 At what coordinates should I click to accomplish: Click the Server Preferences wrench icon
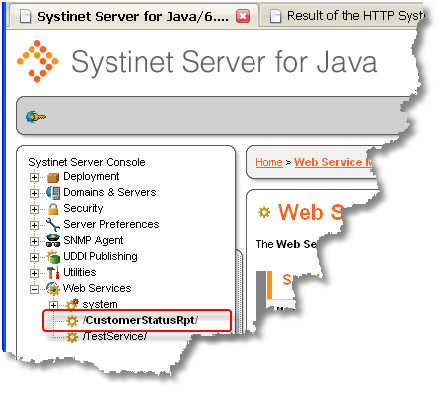(x=53, y=225)
